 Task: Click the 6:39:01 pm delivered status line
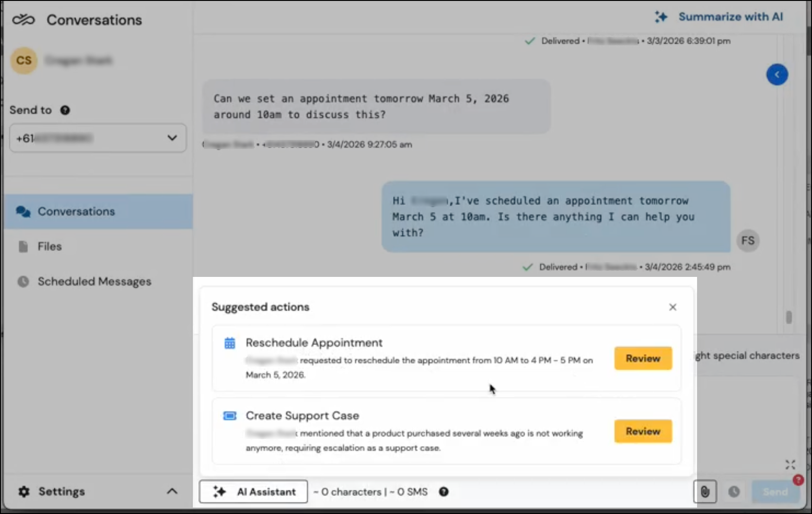(x=627, y=41)
